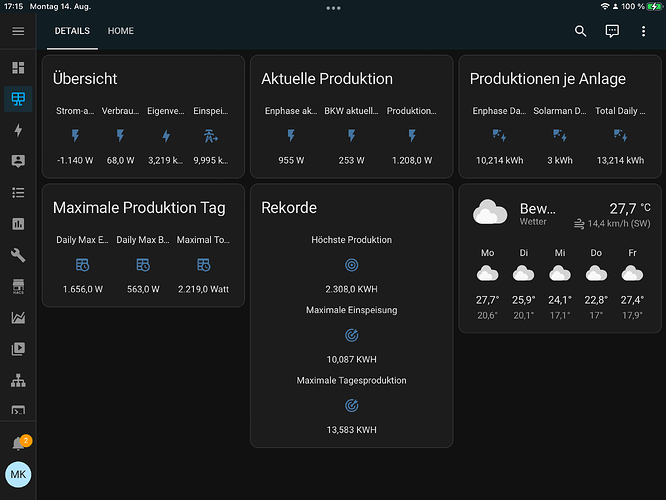666x500 pixels.
Task: Open the network hierarchy sidebar icon
Action: [18, 380]
